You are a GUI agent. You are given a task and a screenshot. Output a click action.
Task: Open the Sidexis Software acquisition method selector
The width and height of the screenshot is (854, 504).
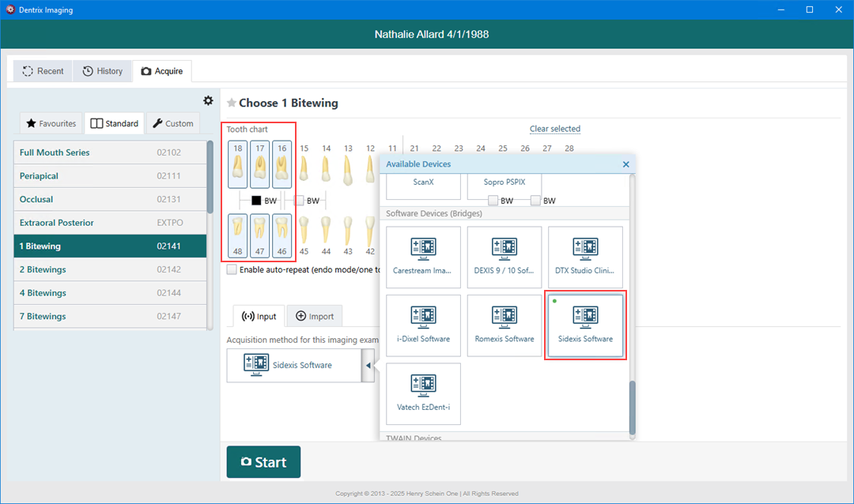coord(293,366)
